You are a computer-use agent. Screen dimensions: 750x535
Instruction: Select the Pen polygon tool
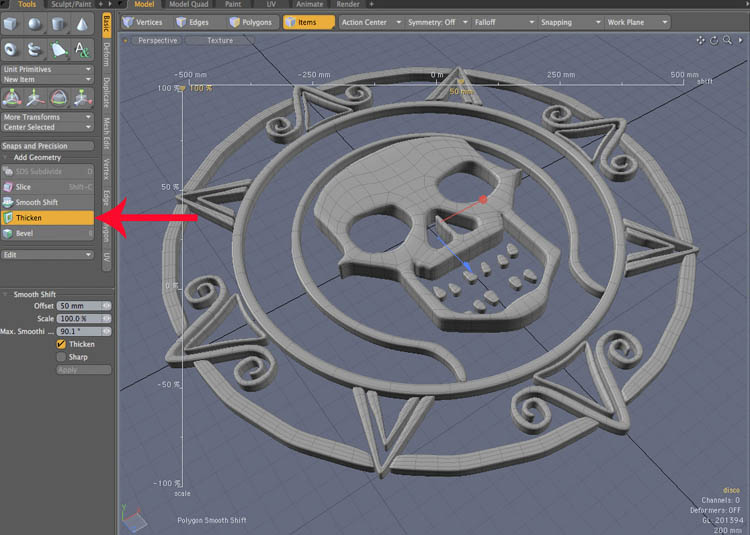tap(58, 49)
